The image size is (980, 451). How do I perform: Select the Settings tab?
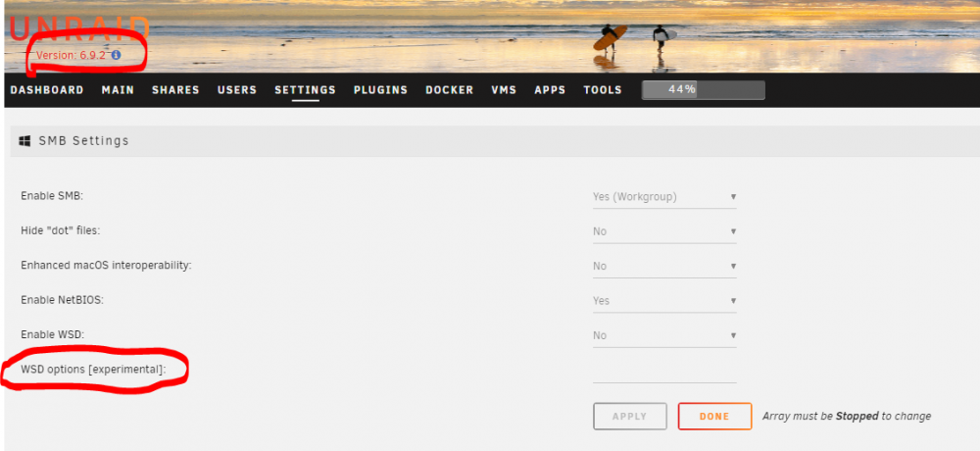305,90
